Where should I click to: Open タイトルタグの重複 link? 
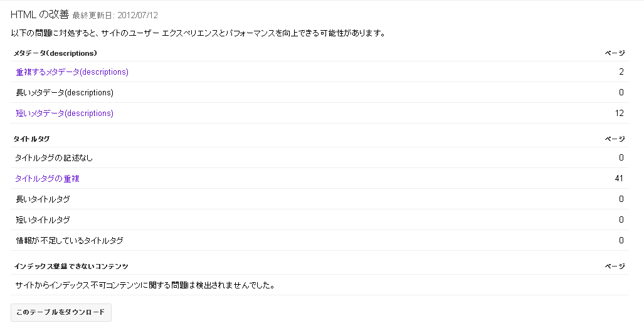pyautogui.click(x=47, y=179)
